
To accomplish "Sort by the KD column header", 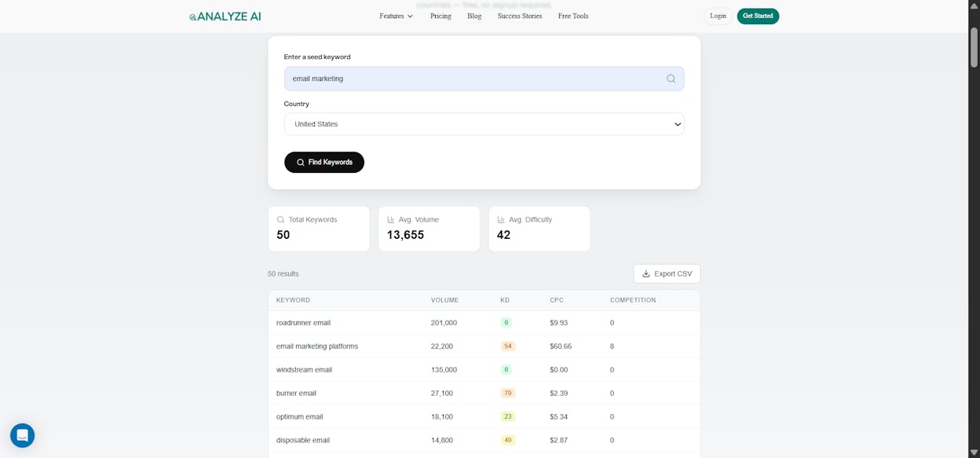I will tap(505, 300).
